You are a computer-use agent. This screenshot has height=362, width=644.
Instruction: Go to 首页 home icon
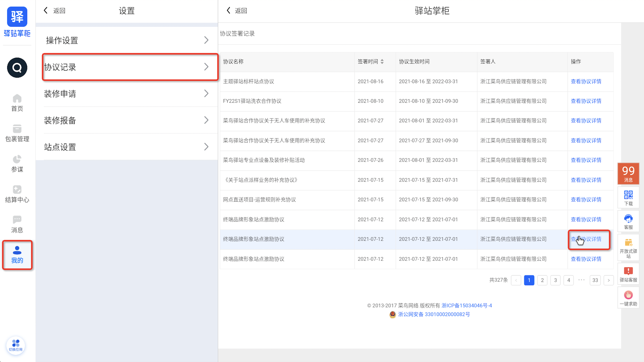(x=17, y=103)
